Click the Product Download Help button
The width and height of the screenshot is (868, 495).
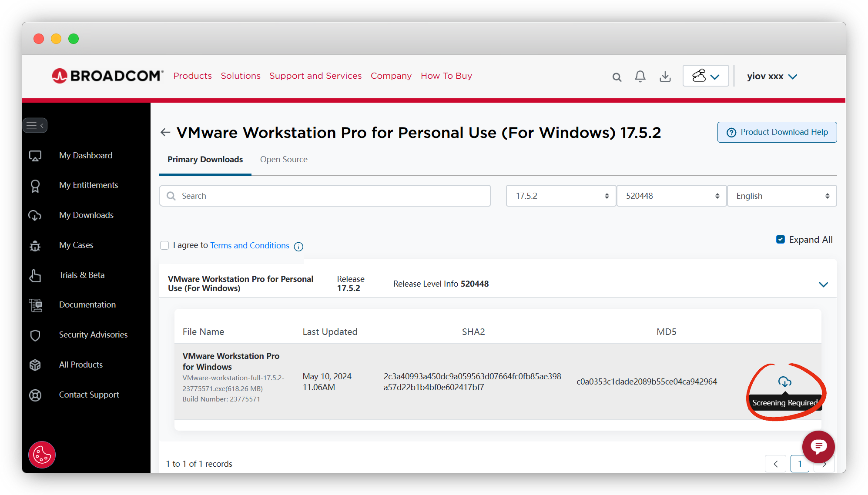[777, 132]
